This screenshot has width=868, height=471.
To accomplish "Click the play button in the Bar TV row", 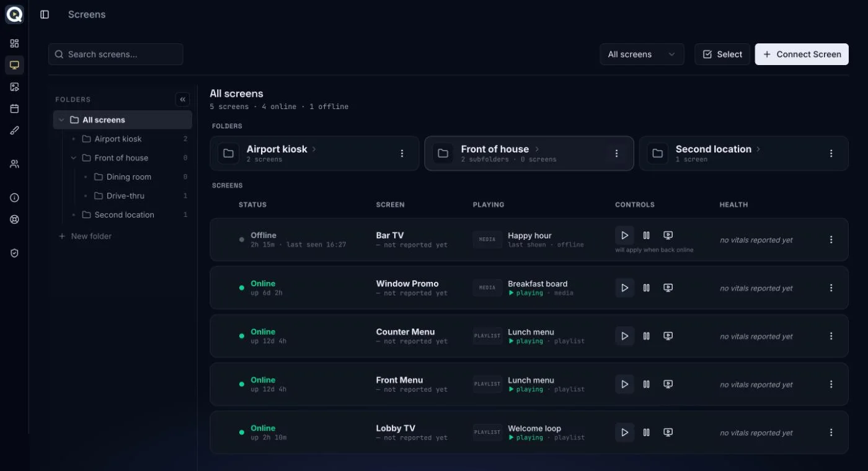I will [x=624, y=235].
